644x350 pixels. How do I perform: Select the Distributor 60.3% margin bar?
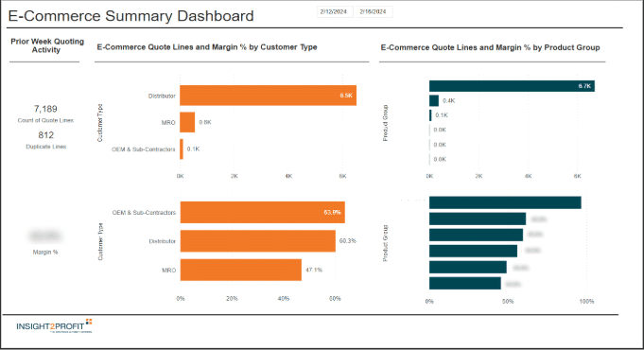click(x=258, y=241)
